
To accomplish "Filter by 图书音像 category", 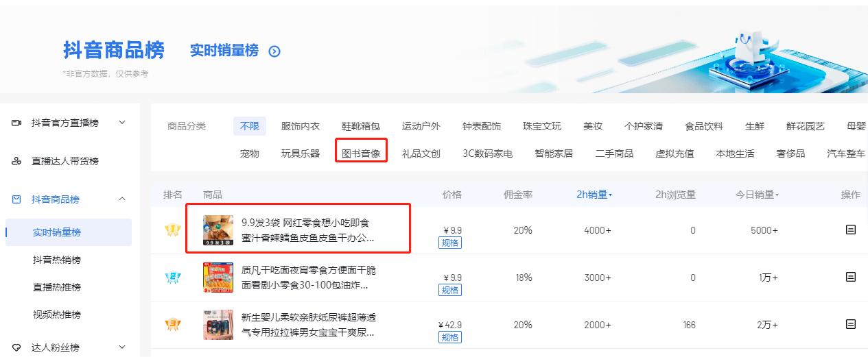I will 362,153.
